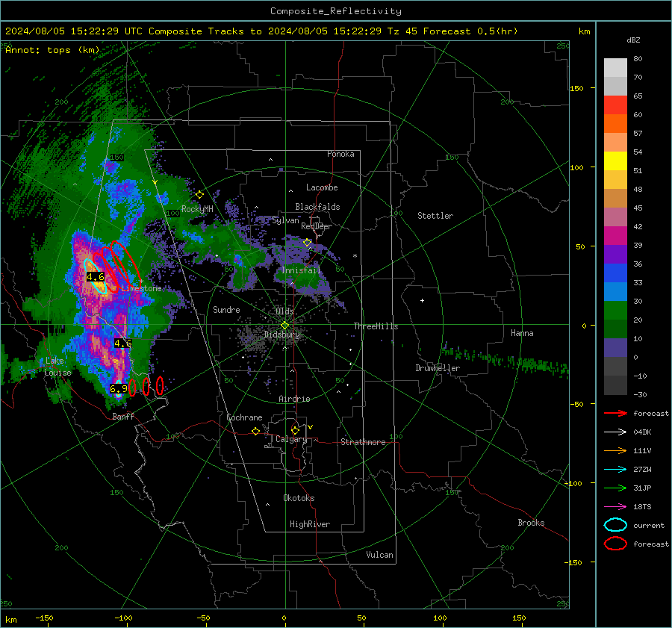
Task: Click the RockyMH label
Action: click(197, 209)
